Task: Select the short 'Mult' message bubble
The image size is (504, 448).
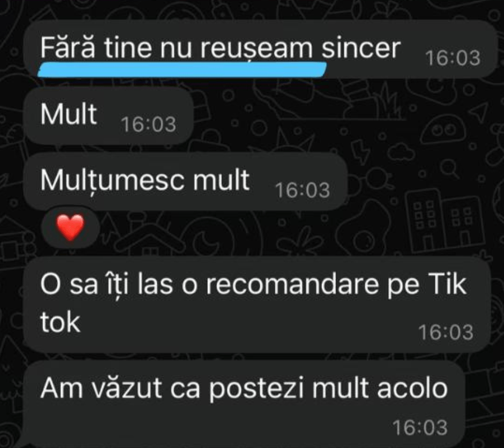Action: click(108, 116)
